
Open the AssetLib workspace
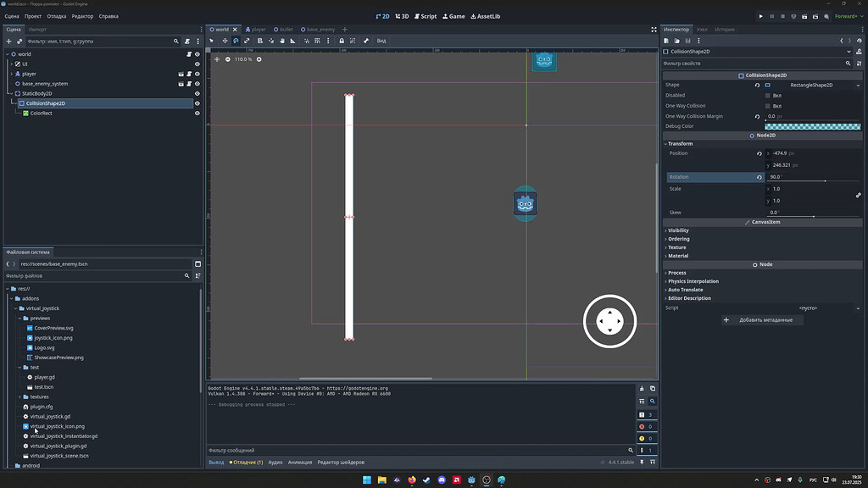coord(486,15)
